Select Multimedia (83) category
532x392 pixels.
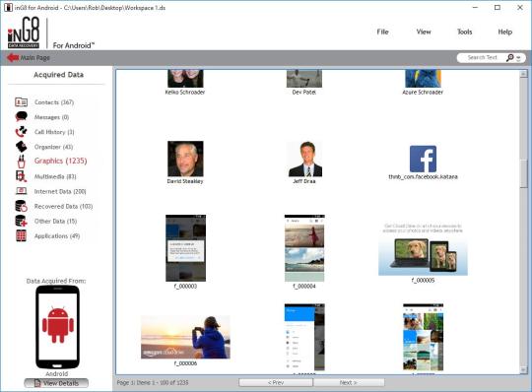(x=55, y=176)
